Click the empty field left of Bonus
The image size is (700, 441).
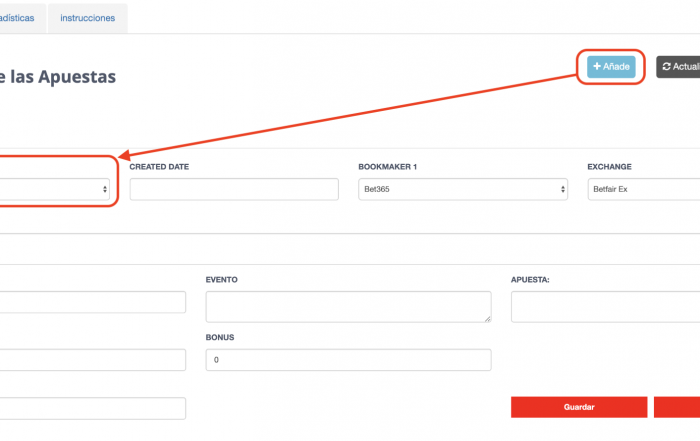[93, 360]
